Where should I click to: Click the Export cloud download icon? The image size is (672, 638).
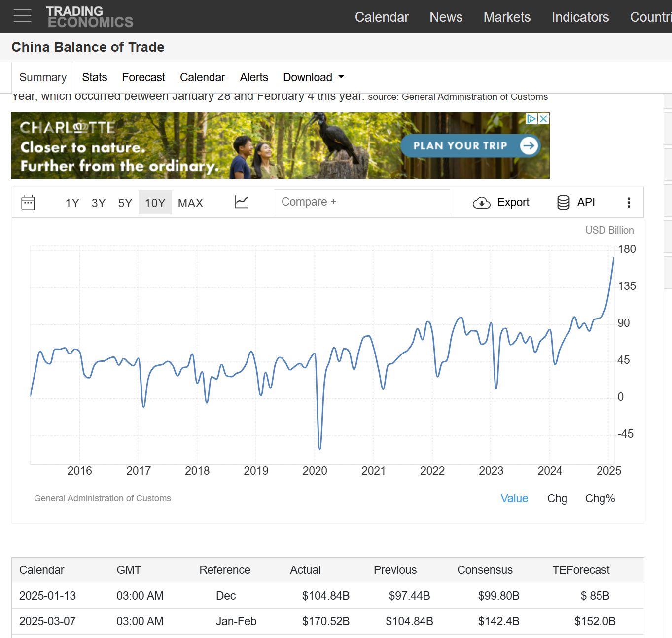point(481,203)
